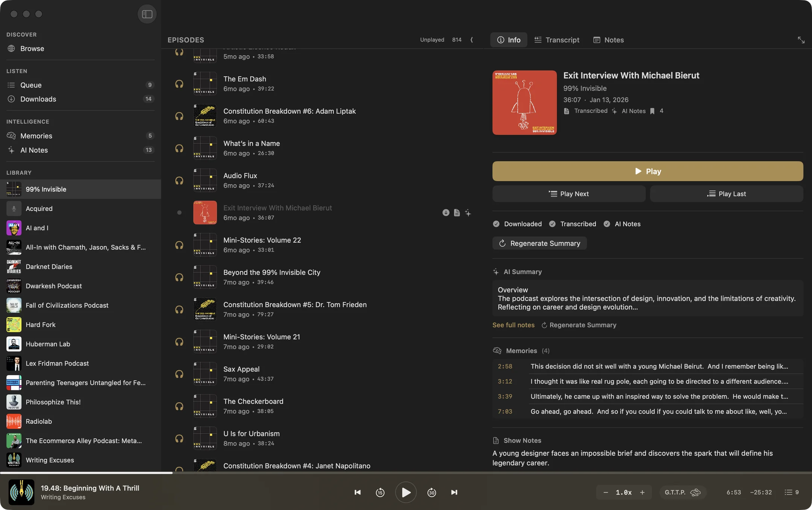The height and width of the screenshot is (510, 812).
Task: Select Huberman Lab in library
Action: tap(80, 344)
